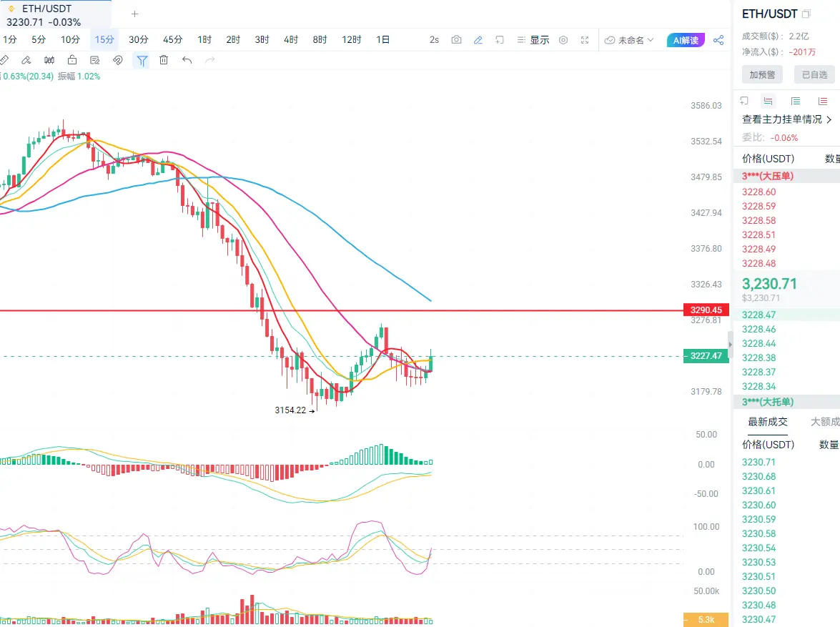Click the 3***(大压单) big sell order row

point(786,176)
